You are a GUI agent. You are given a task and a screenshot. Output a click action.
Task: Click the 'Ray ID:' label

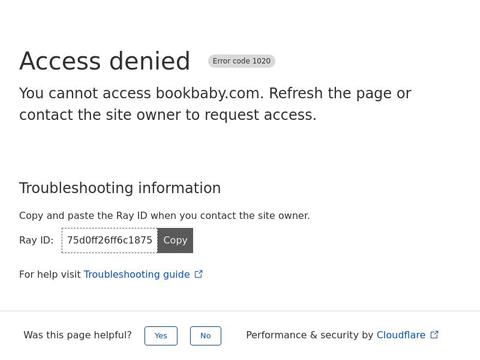(36, 240)
